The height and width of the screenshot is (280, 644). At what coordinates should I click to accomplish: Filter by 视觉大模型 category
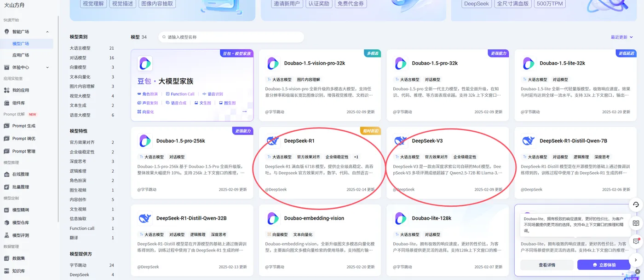(80, 96)
